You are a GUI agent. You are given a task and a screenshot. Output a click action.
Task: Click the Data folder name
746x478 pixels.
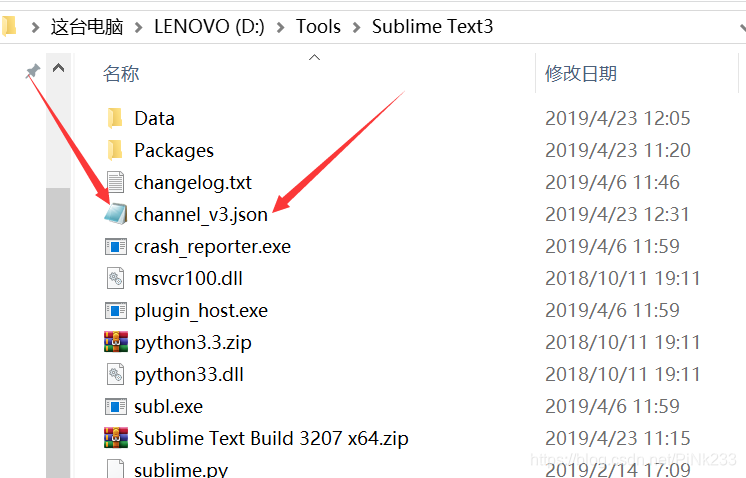coord(154,118)
